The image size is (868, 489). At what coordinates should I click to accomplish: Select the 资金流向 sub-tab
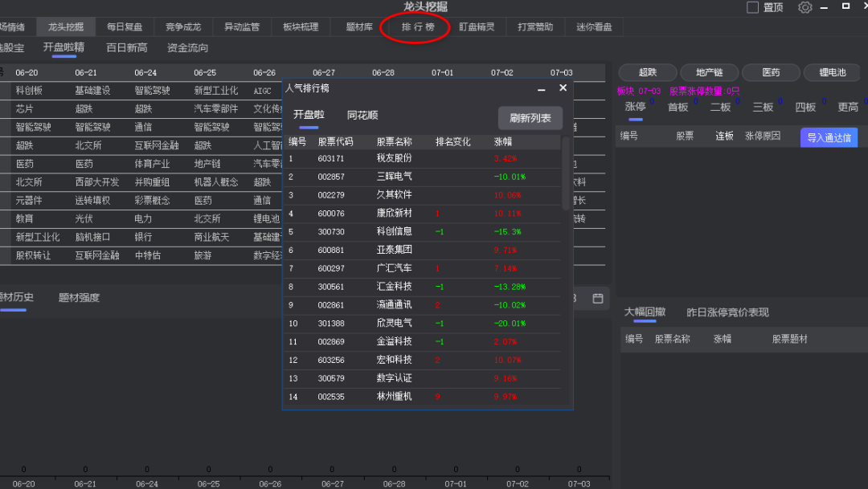(x=187, y=47)
